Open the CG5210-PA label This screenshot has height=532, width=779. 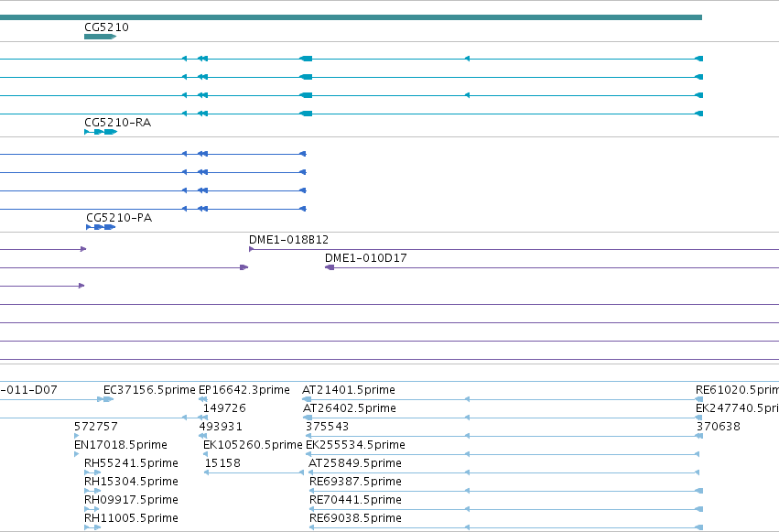[119, 218]
